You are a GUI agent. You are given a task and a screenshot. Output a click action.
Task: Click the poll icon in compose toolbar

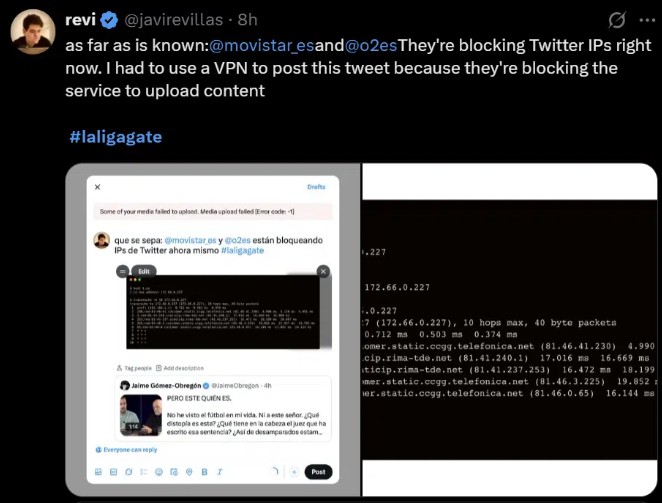point(144,472)
